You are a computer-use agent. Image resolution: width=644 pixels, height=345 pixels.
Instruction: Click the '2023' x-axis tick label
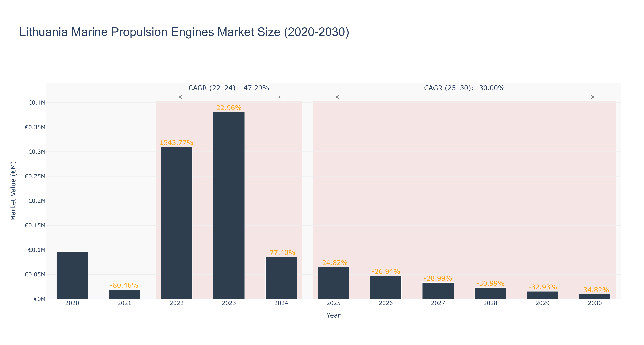(x=229, y=303)
